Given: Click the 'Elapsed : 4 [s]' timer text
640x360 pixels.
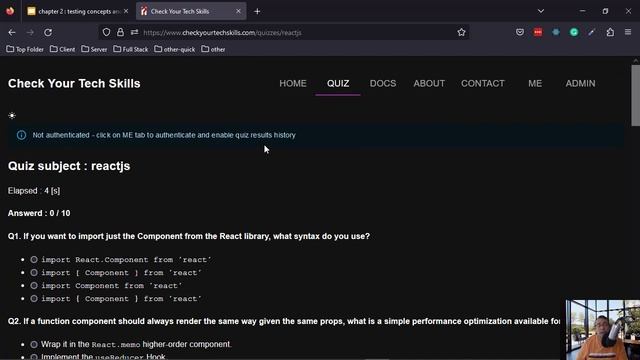Looking at the screenshot, I should point(34,191).
